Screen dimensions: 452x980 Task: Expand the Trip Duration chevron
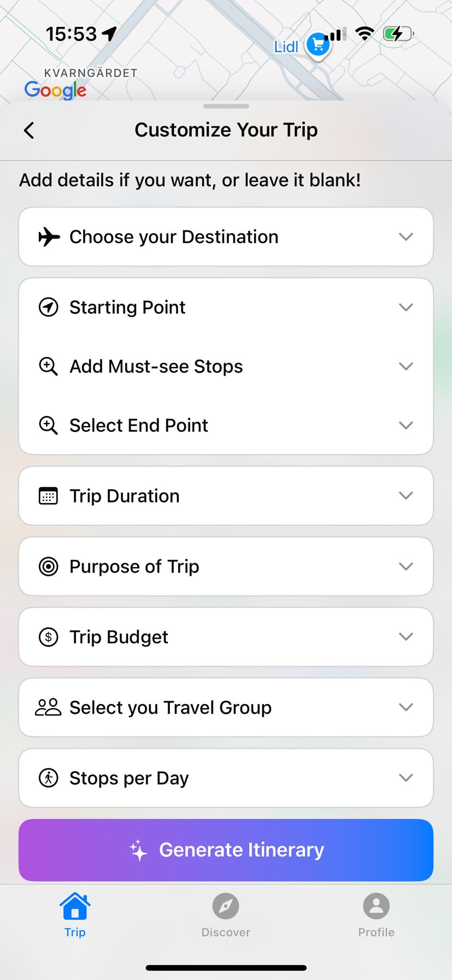(406, 496)
